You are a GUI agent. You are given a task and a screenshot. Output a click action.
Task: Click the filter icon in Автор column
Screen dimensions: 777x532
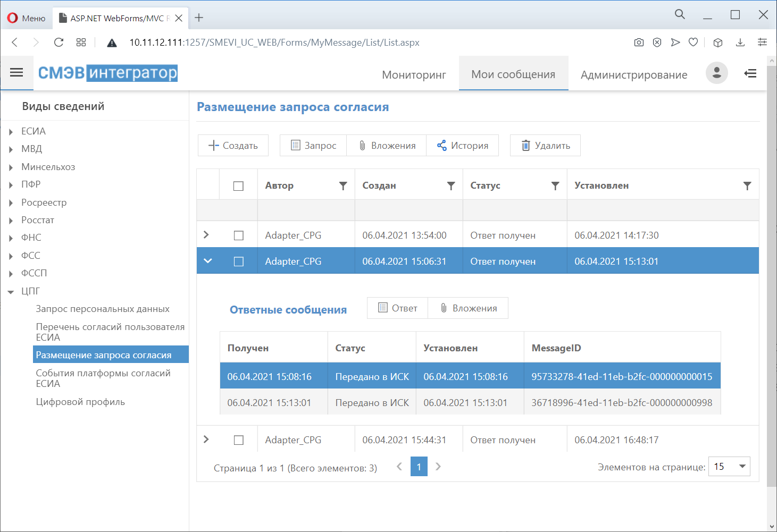pos(343,185)
